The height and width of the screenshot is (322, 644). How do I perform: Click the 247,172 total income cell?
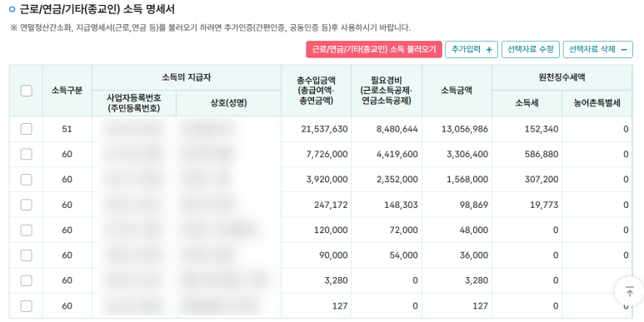[317, 205]
